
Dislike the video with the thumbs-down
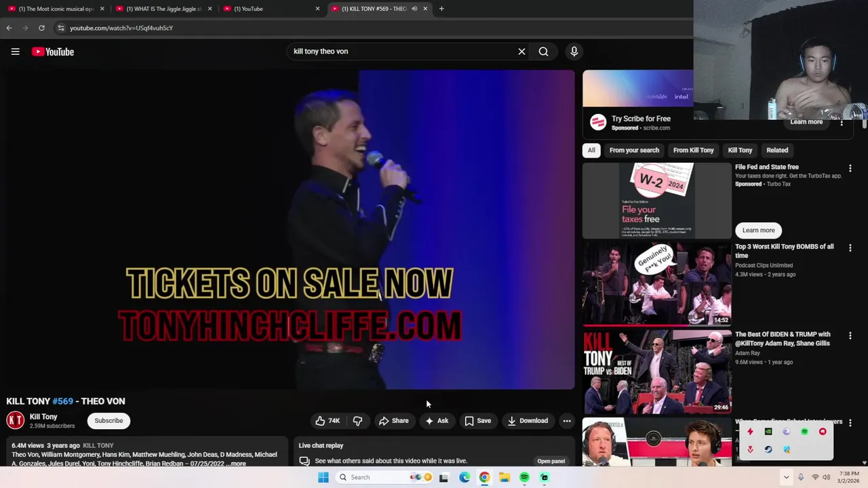[357, 421]
